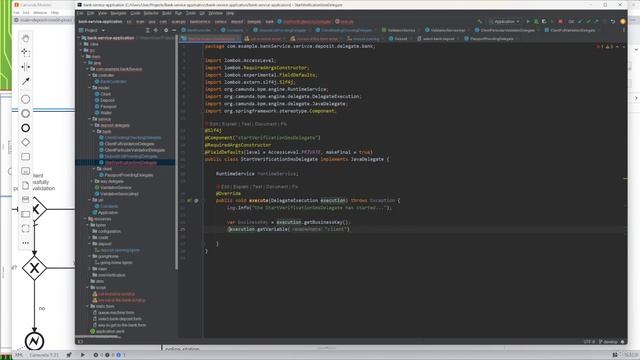Click the Project tree vertical scrollbar
The width and height of the screenshot is (640, 360).
coord(177,153)
